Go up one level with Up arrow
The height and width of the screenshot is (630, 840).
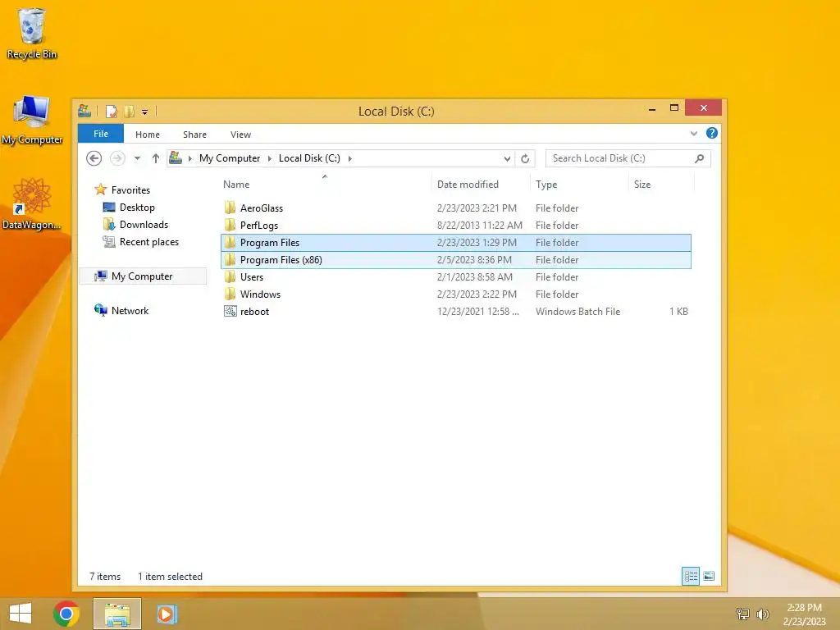click(155, 158)
